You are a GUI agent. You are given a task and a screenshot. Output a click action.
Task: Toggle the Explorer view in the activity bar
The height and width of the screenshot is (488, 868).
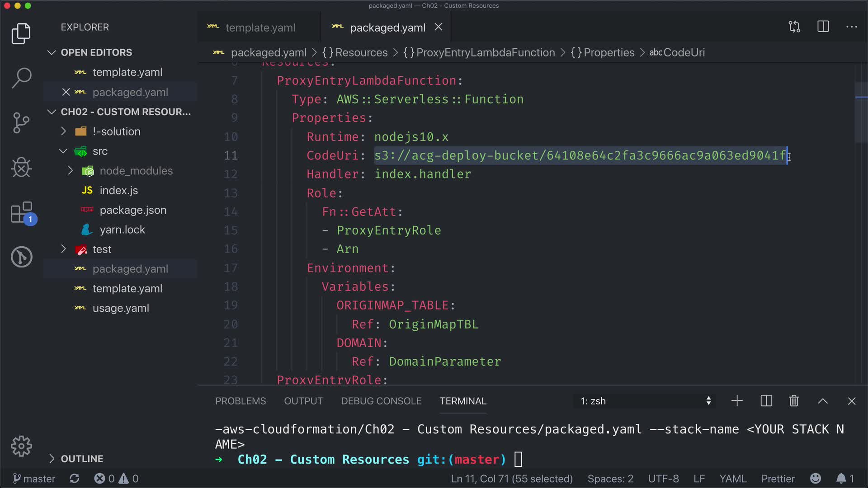[x=21, y=33]
